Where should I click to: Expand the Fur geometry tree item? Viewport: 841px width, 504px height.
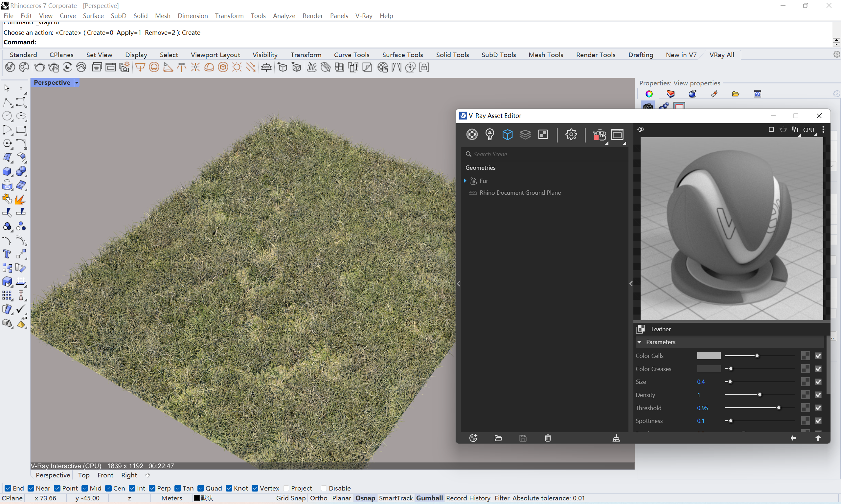(x=465, y=181)
